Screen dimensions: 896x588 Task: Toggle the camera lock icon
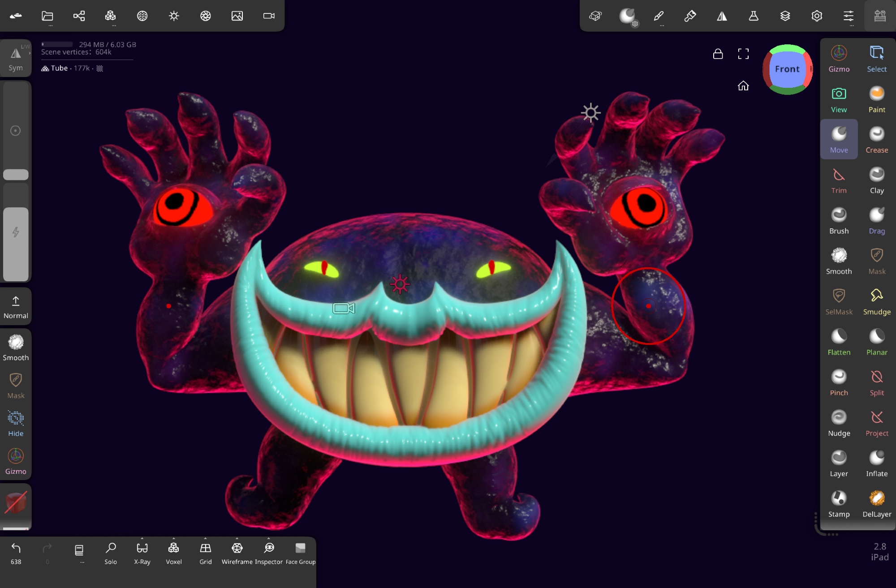(718, 54)
